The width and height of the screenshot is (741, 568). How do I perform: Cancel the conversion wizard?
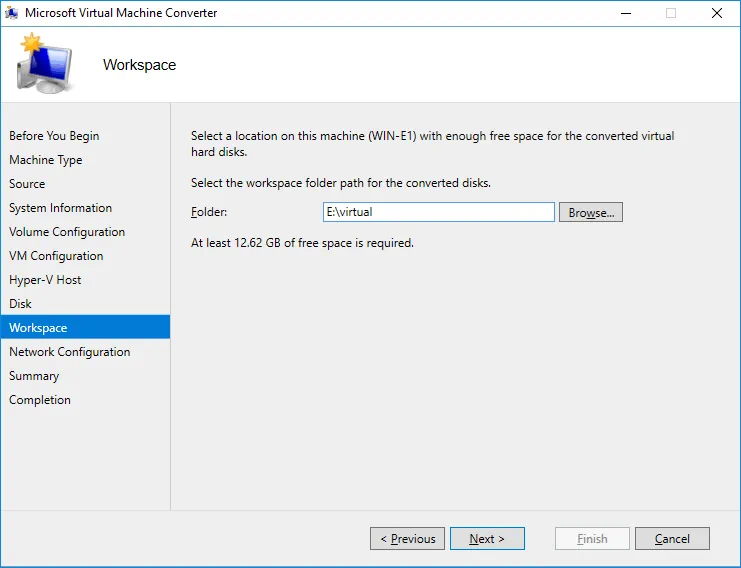tap(672, 539)
